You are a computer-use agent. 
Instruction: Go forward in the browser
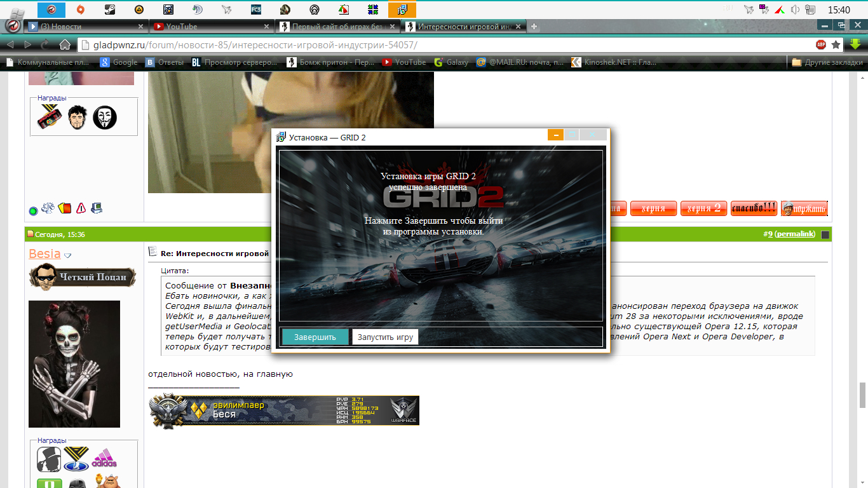[28, 44]
